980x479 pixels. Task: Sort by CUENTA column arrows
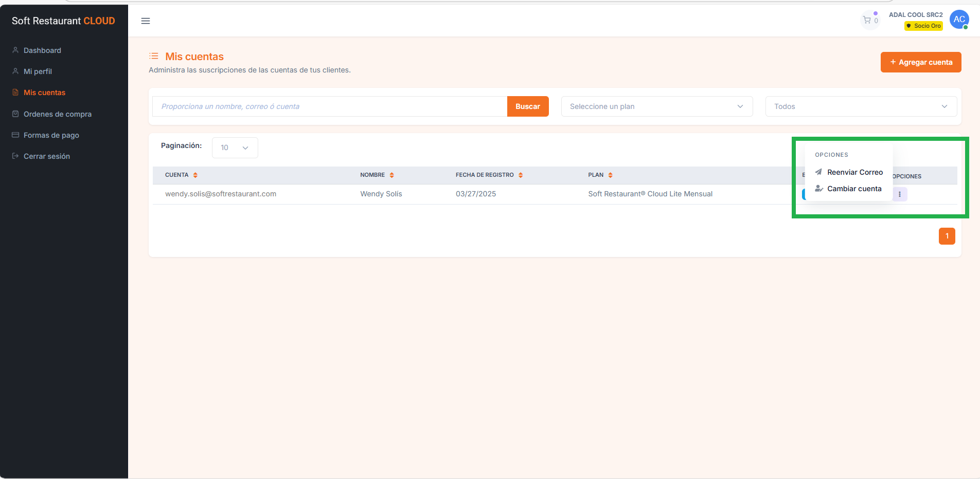point(195,175)
